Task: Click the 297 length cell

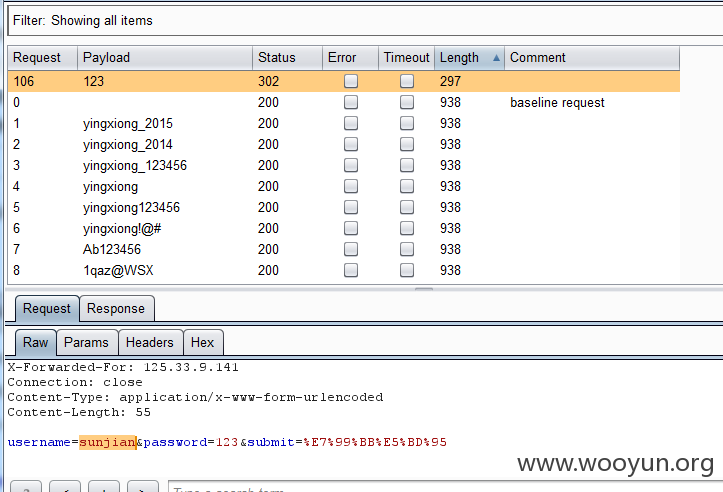Action: [x=450, y=81]
